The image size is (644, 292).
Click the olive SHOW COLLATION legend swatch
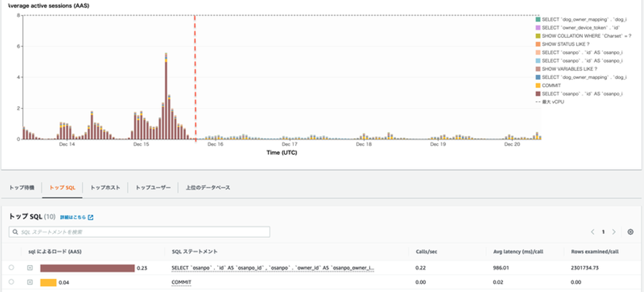(x=538, y=36)
